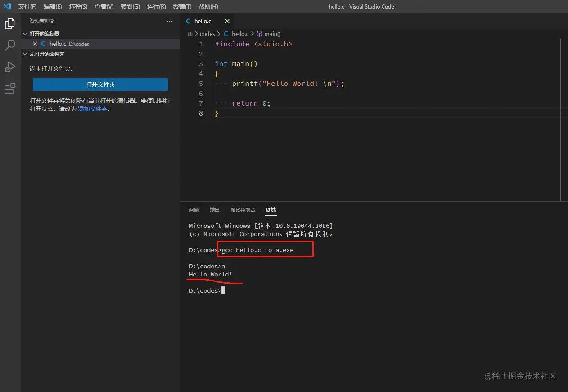
Task: Select hello.c in the open editors list
Action: [x=100, y=44]
